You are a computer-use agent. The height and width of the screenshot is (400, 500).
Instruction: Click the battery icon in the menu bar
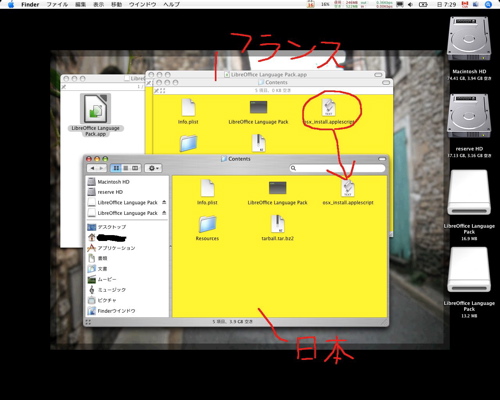click(x=423, y=4)
